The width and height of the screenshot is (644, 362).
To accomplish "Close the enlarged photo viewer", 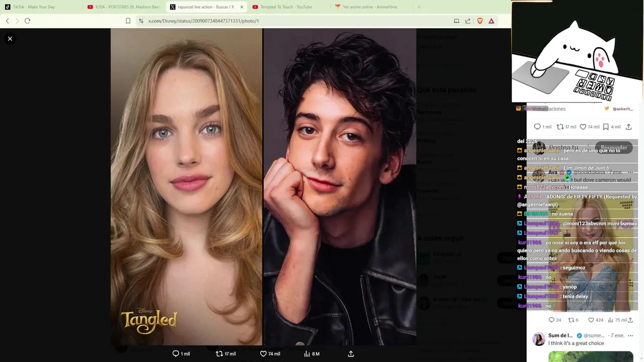I will (x=10, y=39).
